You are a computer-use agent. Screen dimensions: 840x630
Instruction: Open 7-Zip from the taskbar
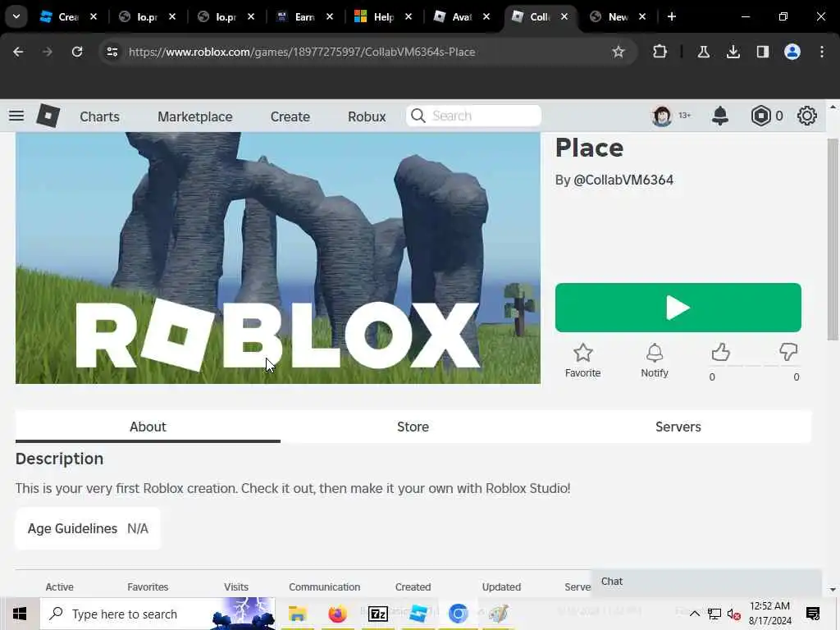[x=377, y=614]
